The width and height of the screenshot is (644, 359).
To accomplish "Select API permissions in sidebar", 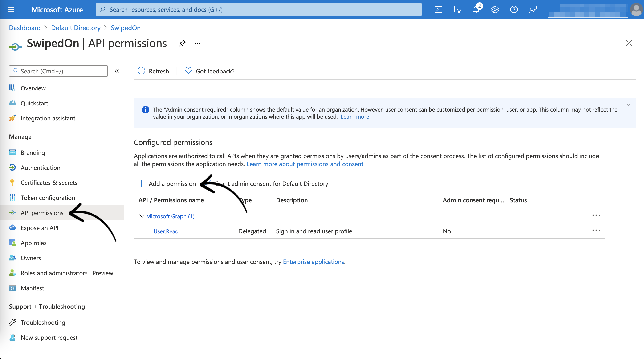I will (42, 213).
